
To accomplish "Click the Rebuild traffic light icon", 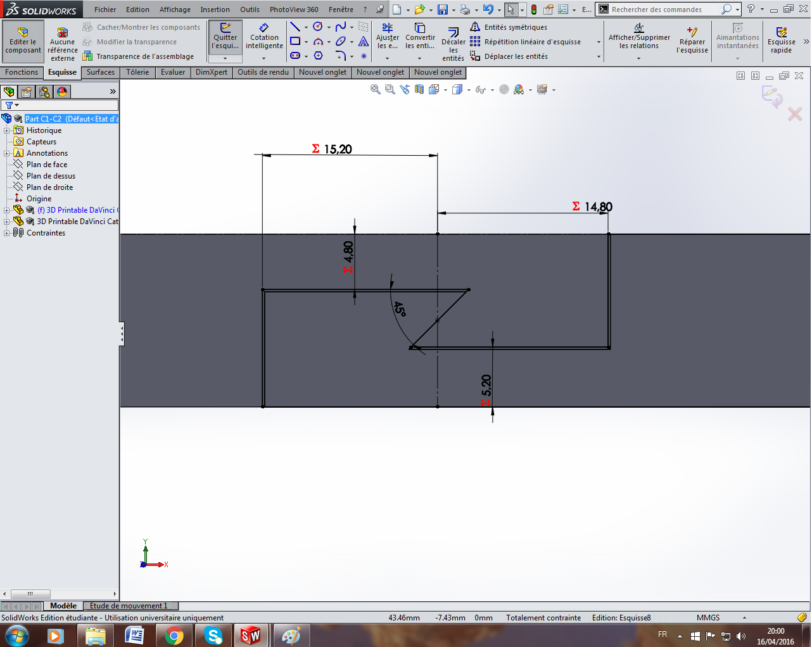I will click(534, 9).
